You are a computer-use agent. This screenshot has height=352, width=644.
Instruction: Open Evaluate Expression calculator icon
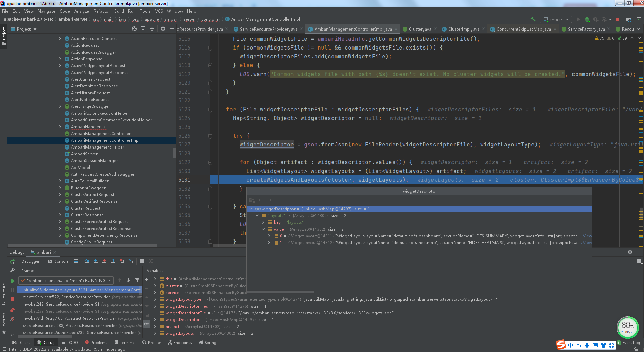142,261
